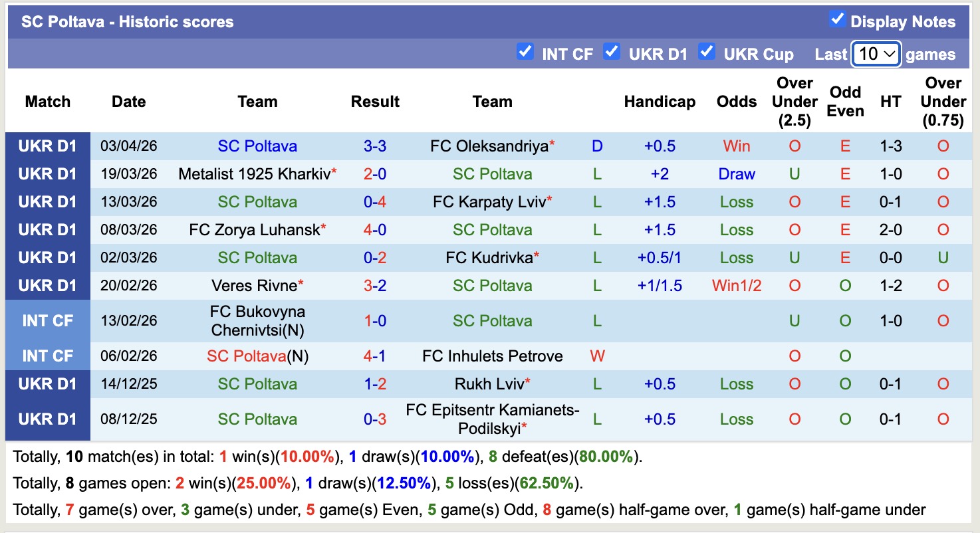Image resolution: width=980 pixels, height=533 pixels.
Task: Click the UKR D1 label on the first row
Action: pos(47,146)
